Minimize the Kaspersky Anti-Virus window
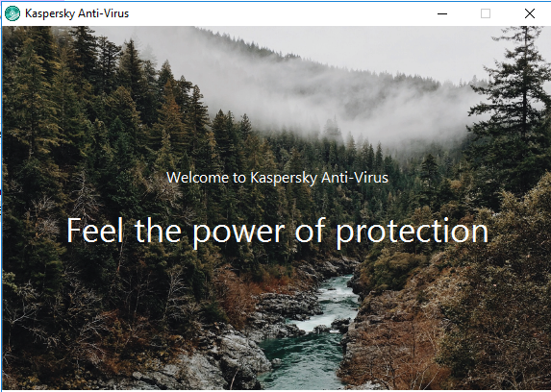This screenshot has width=551, height=392. pyautogui.click(x=442, y=13)
